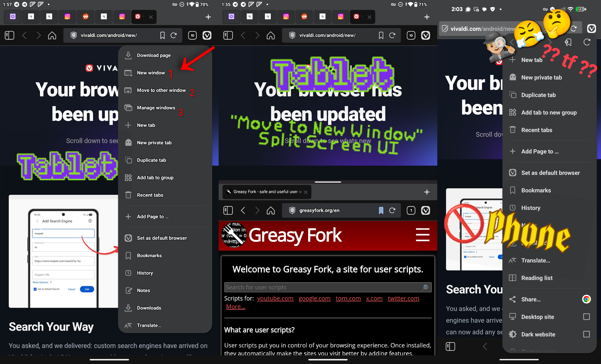Image resolution: width=601 pixels, height=364 pixels.
Task: Open the torn.com scripts link
Action: (x=348, y=298)
